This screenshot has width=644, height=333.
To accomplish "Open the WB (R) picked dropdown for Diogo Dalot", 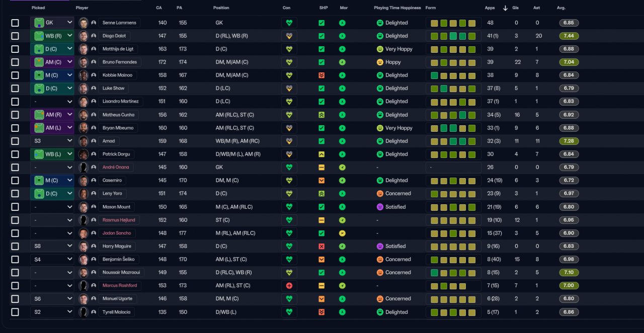I will point(52,36).
